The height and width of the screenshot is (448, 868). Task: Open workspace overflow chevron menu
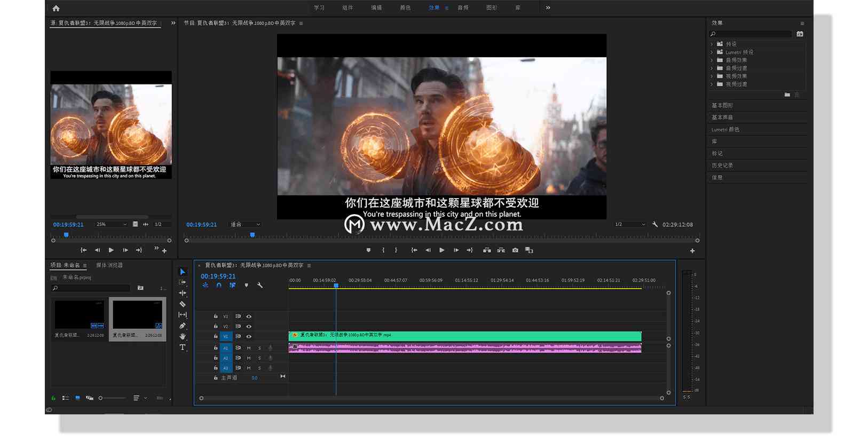click(x=548, y=8)
